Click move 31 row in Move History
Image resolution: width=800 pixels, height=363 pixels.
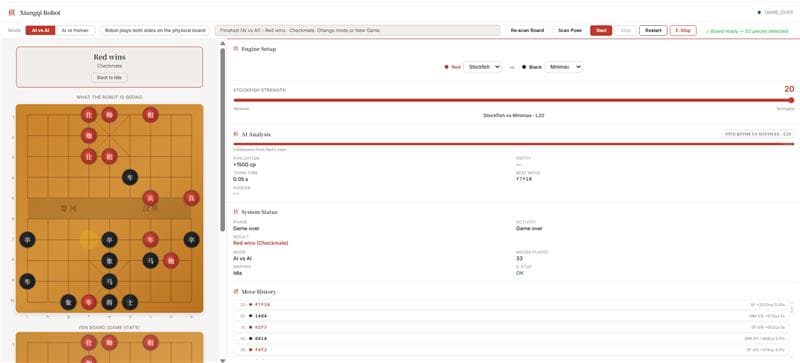[511, 327]
